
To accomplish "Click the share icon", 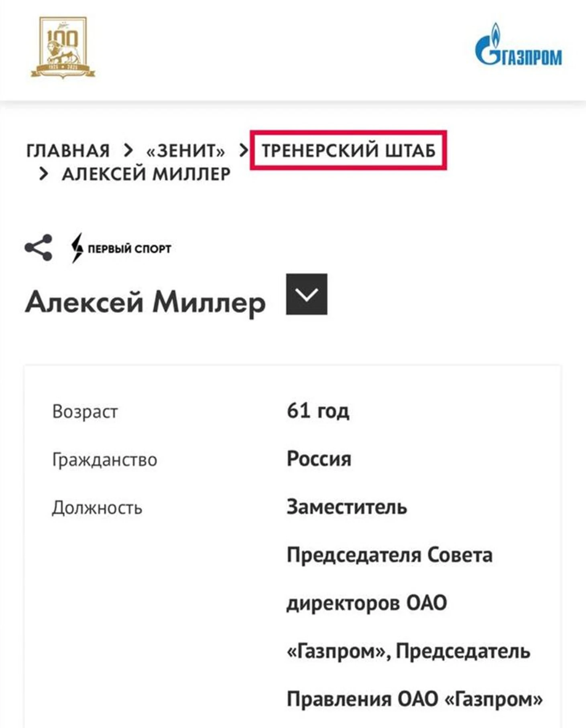I will (39, 247).
